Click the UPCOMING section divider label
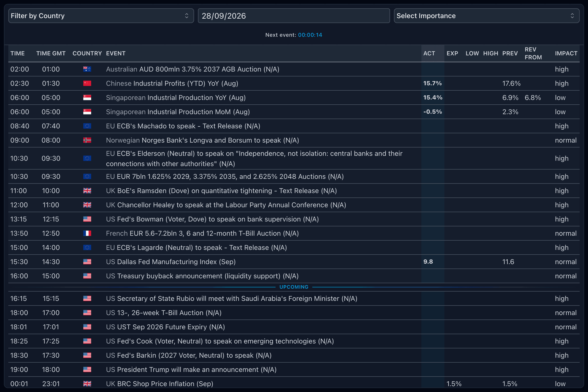The image size is (588, 392). [294, 287]
